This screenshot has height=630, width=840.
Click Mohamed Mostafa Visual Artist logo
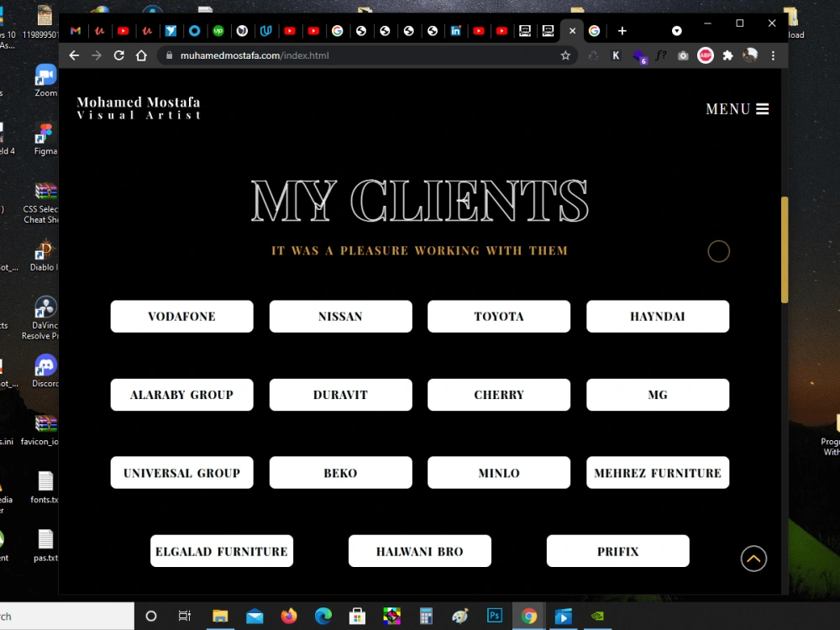coord(139,108)
